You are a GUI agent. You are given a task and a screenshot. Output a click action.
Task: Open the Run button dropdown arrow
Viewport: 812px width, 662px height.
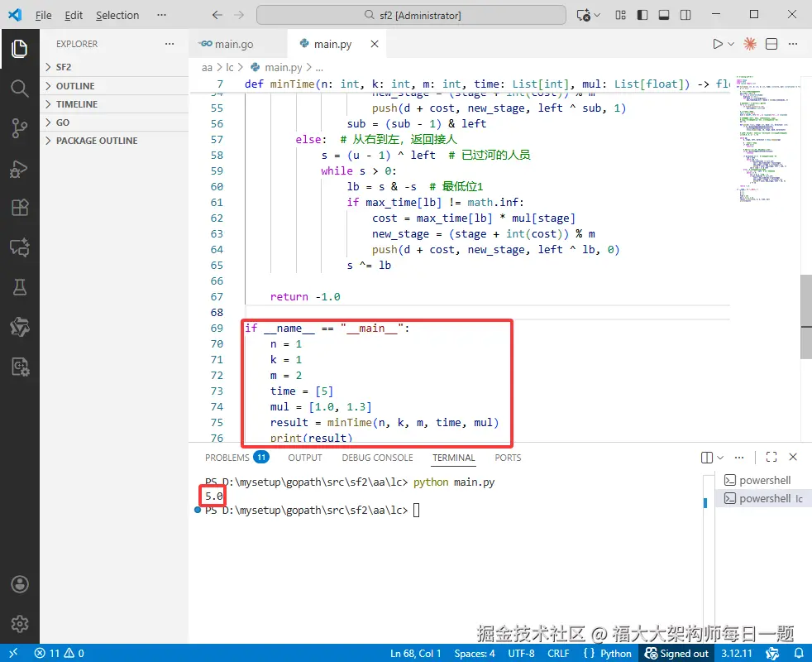pos(731,44)
